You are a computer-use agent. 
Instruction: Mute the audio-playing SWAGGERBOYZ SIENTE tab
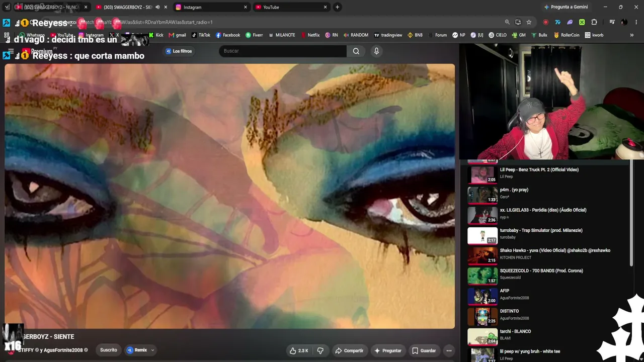(x=157, y=7)
